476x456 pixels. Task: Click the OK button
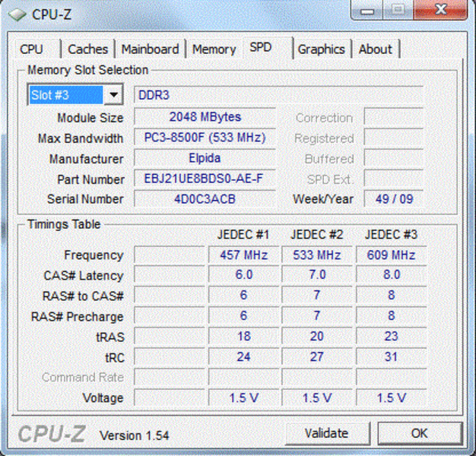pos(420,433)
